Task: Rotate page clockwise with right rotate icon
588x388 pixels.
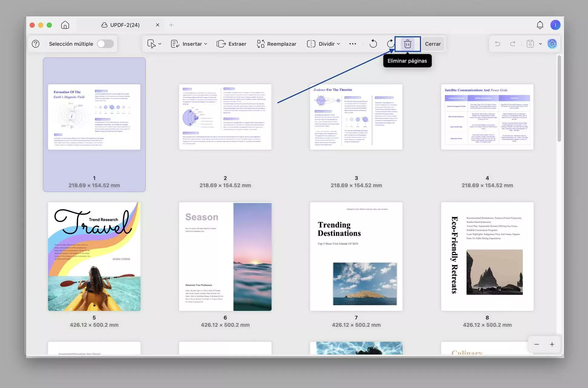Action: tap(390, 44)
